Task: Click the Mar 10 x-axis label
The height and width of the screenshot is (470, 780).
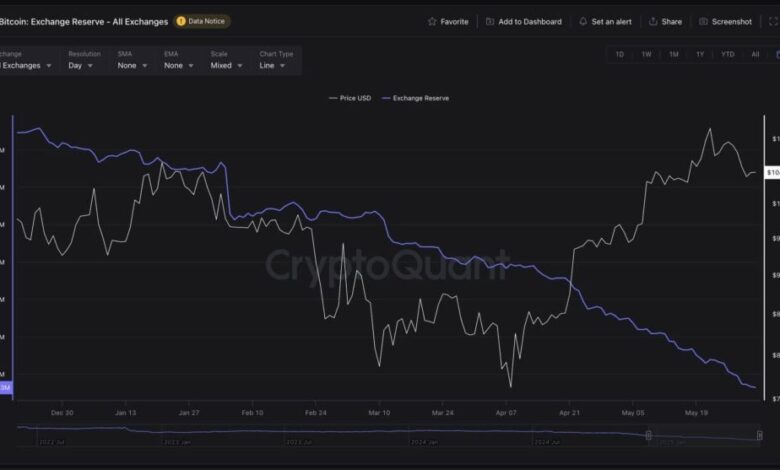Action: (x=379, y=413)
